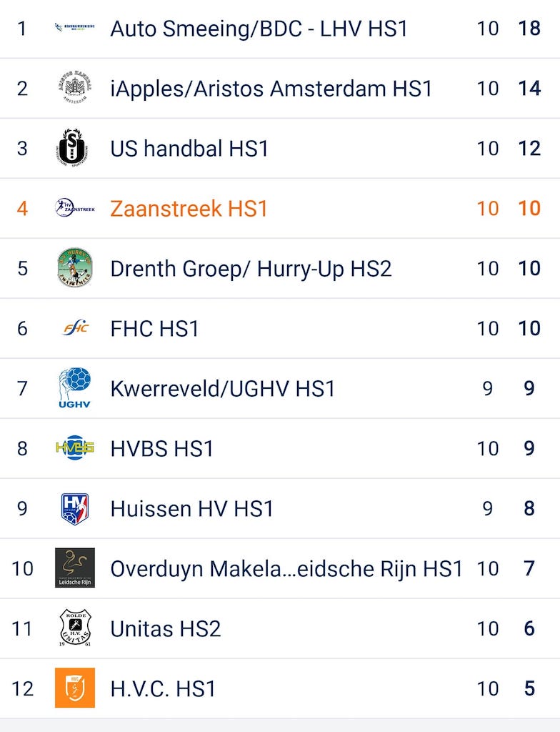
Task: Open the Zaanstreek team logo
Action: pyautogui.click(x=74, y=208)
